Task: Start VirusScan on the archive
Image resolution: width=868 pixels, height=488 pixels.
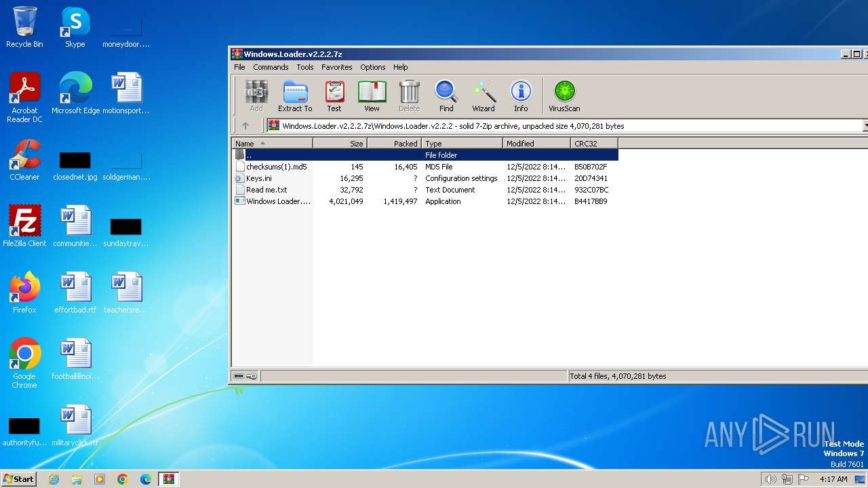Action: click(564, 96)
